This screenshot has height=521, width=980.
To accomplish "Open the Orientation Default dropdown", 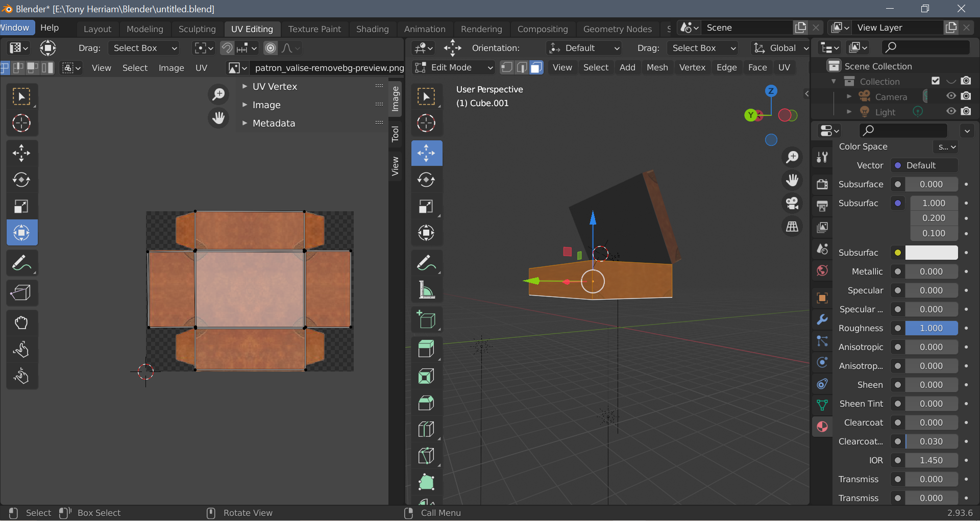I will 584,48.
